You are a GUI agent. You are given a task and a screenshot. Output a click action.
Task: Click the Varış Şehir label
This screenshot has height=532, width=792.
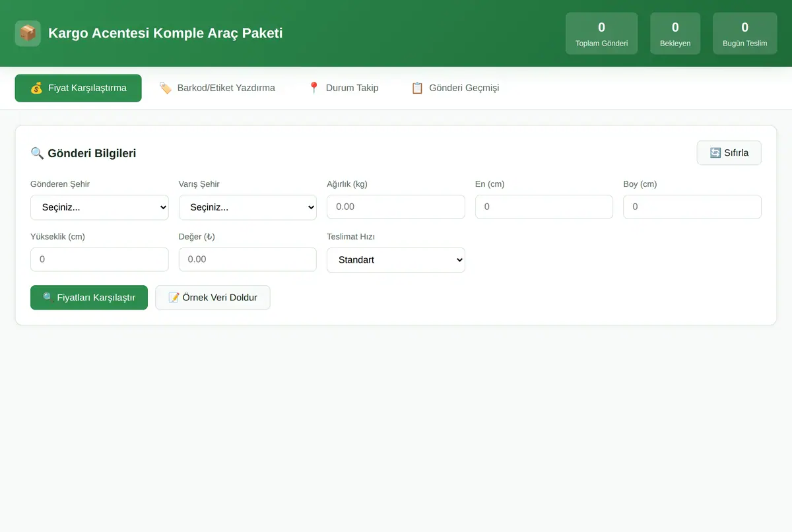tap(199, 184)
